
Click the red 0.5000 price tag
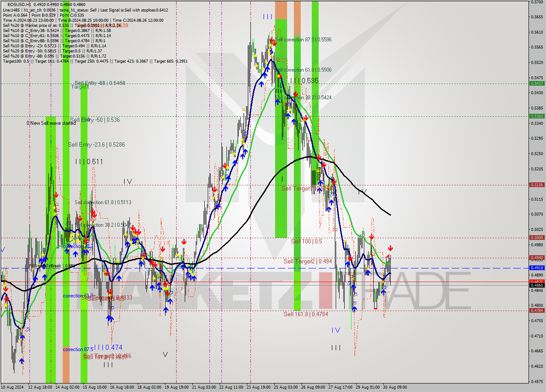(537, 237)
